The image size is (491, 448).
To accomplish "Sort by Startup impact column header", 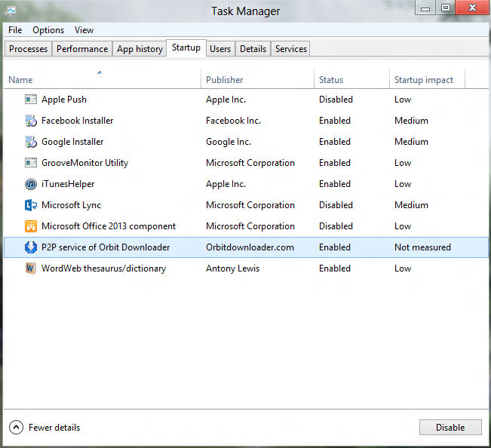I will pyautogui.click(x=424, y=80).
